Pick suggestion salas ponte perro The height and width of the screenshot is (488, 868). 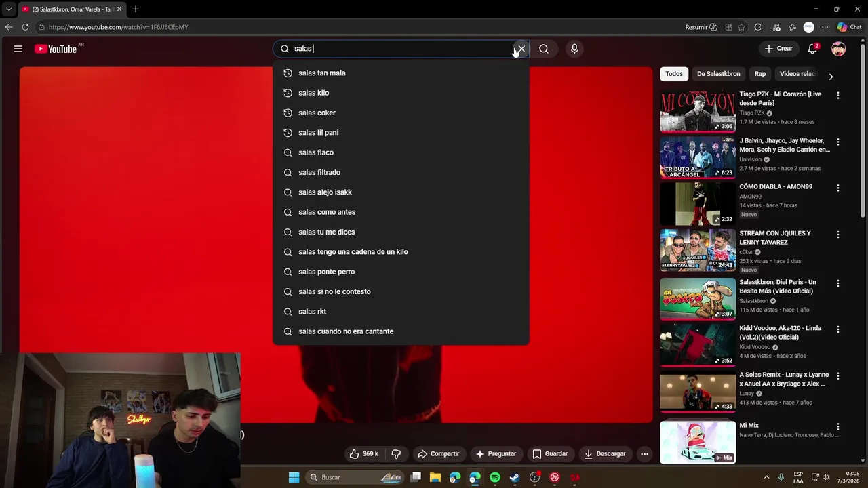coord(401,272)
